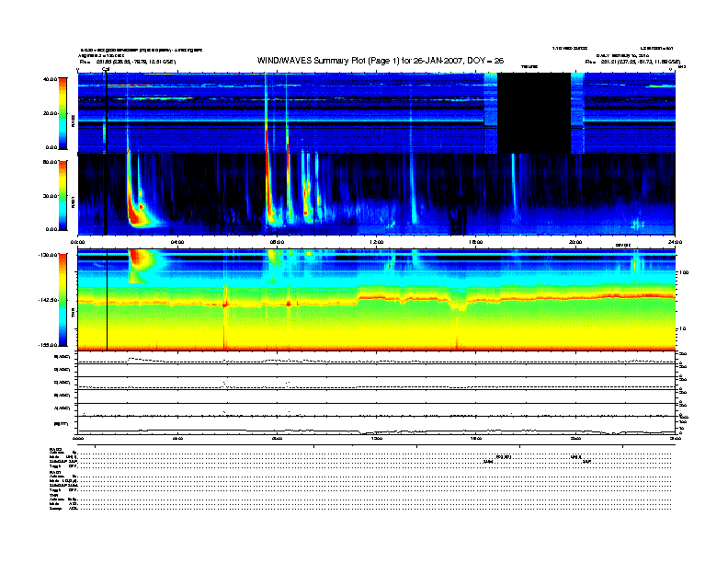728x563 pixels.
Task: Click the 04:00 tick below RAD1 spectrogram
Action: (x=177, y=242)
